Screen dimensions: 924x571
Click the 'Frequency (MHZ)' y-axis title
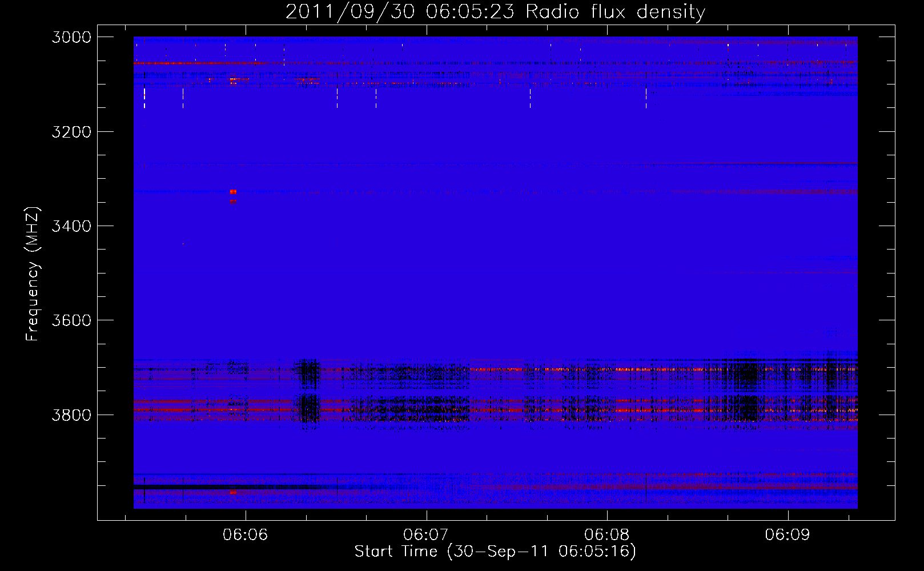tap(33, 274)
